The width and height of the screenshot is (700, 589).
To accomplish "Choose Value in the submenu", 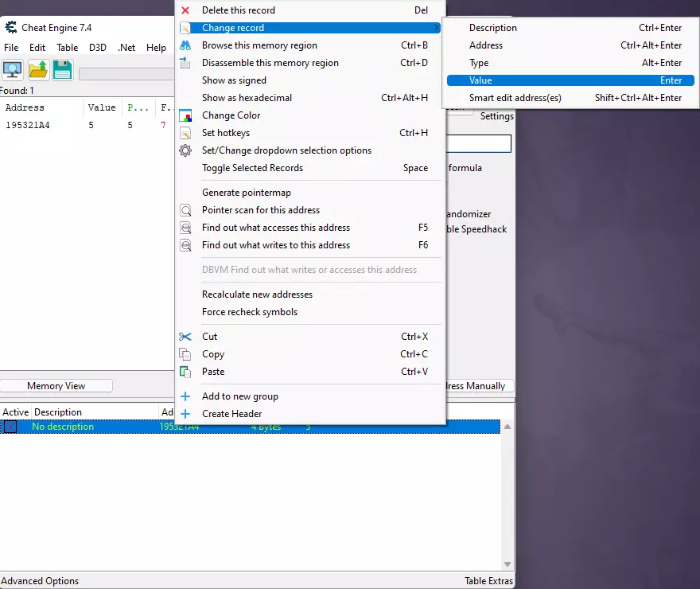I will tap(570, 80).
